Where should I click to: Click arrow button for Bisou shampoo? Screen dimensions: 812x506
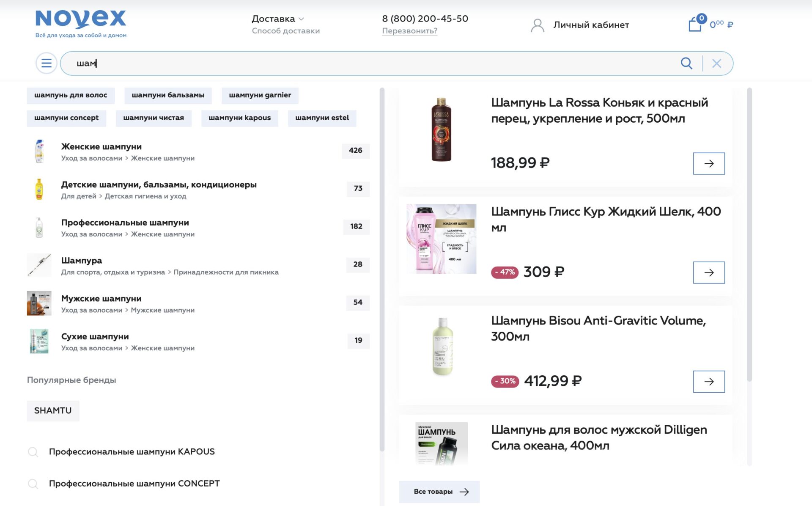click(x=709, y=382)
